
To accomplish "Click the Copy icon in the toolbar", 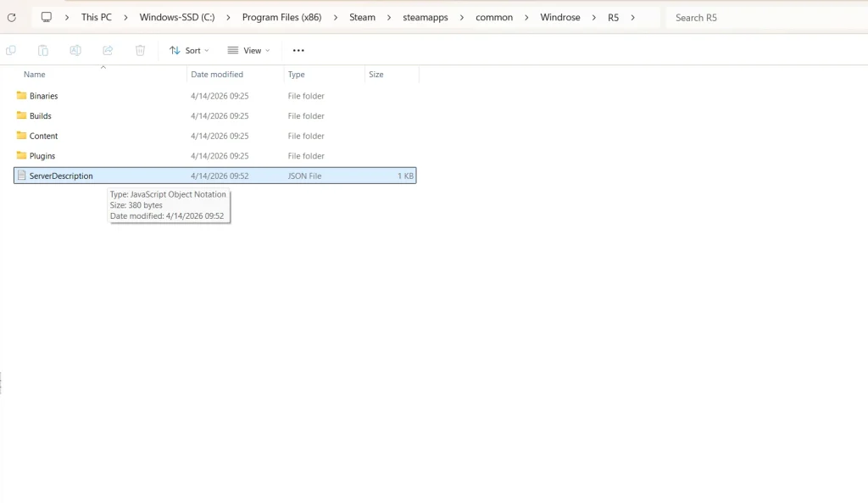I will [x=10, y=50].
